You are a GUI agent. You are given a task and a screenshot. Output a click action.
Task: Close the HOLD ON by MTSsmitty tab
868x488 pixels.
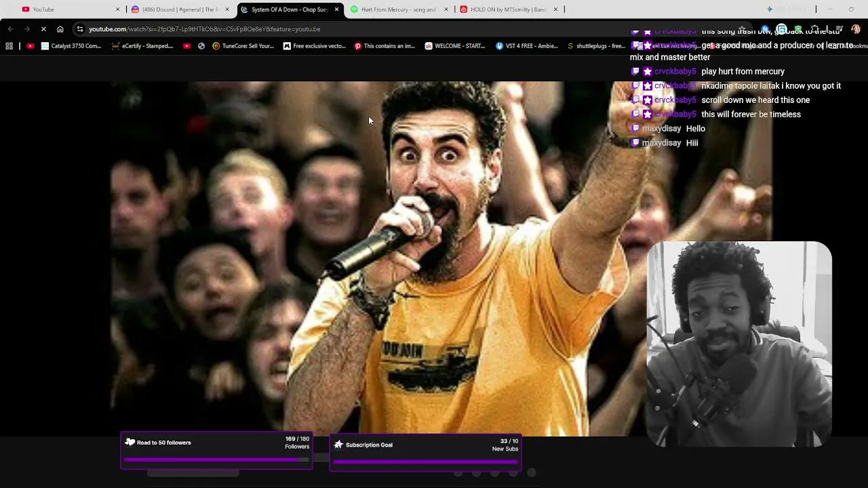click(555, 9)
